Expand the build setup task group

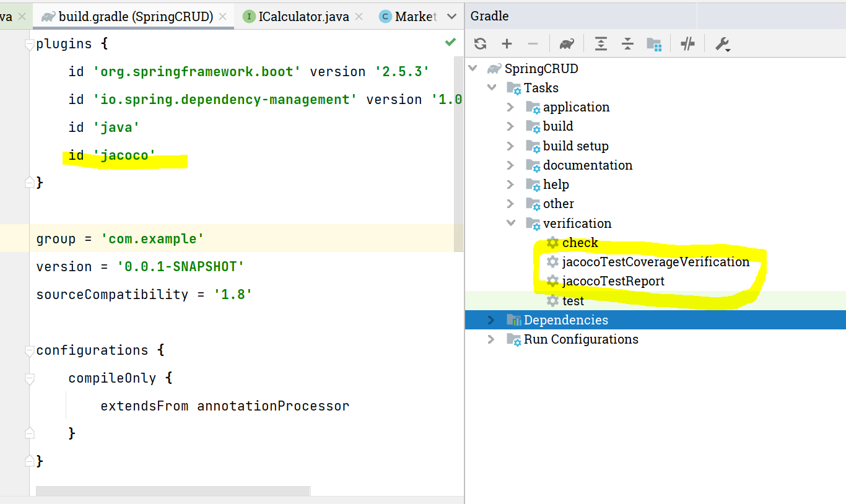[x=511, y=146]
